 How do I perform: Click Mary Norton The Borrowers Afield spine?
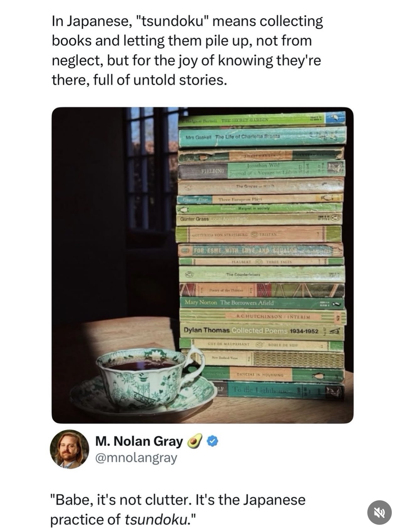click(262, 303)
